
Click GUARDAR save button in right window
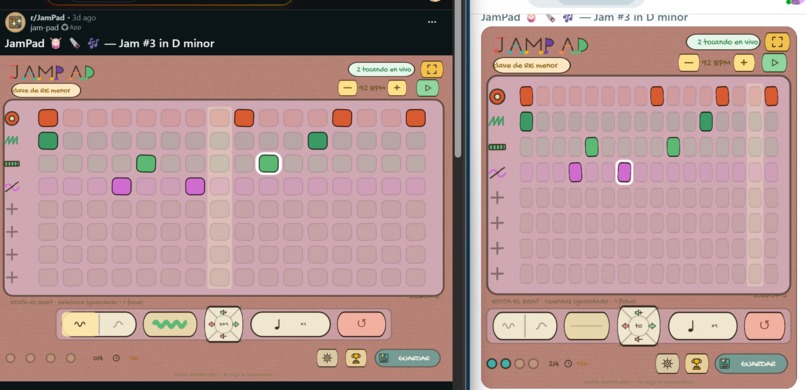click(751, 363)
